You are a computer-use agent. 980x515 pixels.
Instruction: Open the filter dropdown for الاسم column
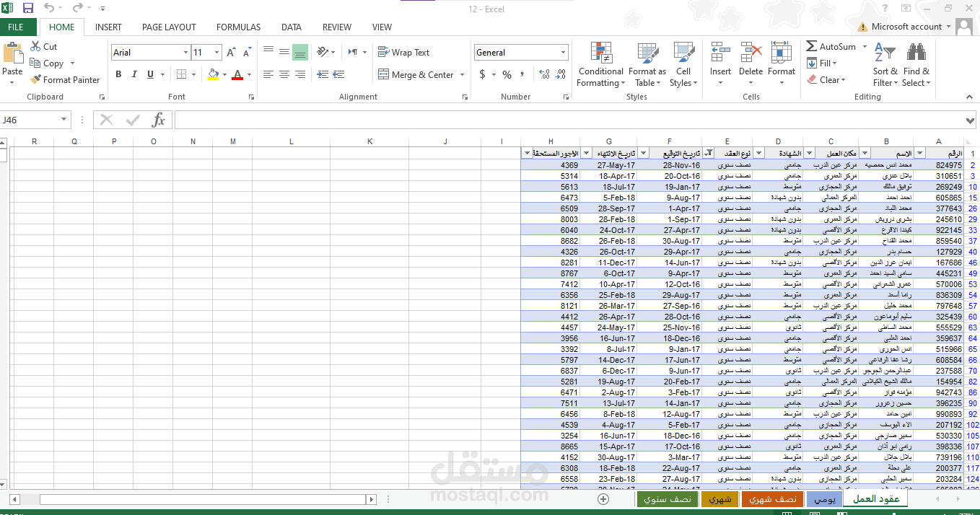coord(864,153)
